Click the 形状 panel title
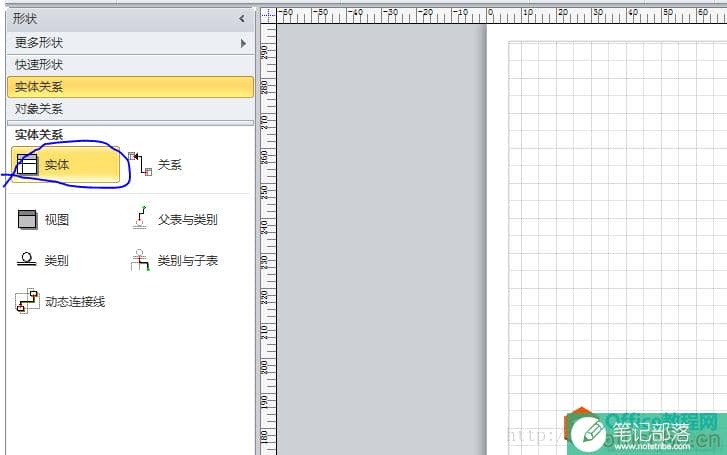 (25, 19)
